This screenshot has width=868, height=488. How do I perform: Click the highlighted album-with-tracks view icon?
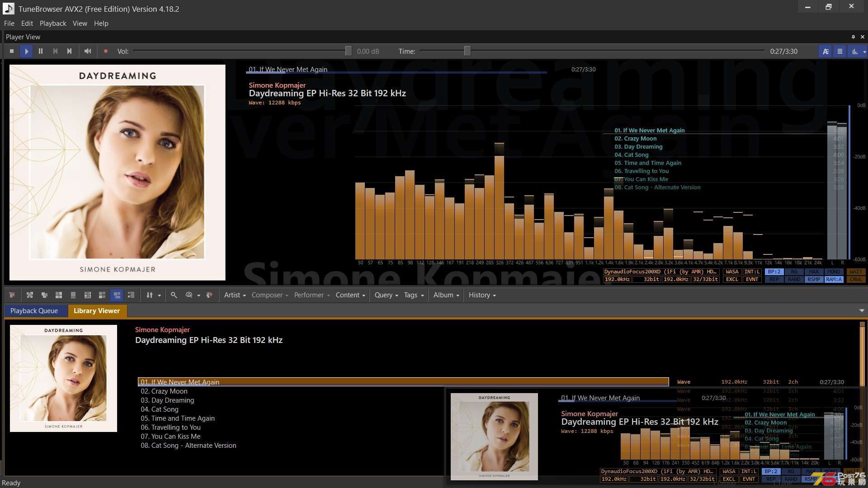(x=117, y=295)
